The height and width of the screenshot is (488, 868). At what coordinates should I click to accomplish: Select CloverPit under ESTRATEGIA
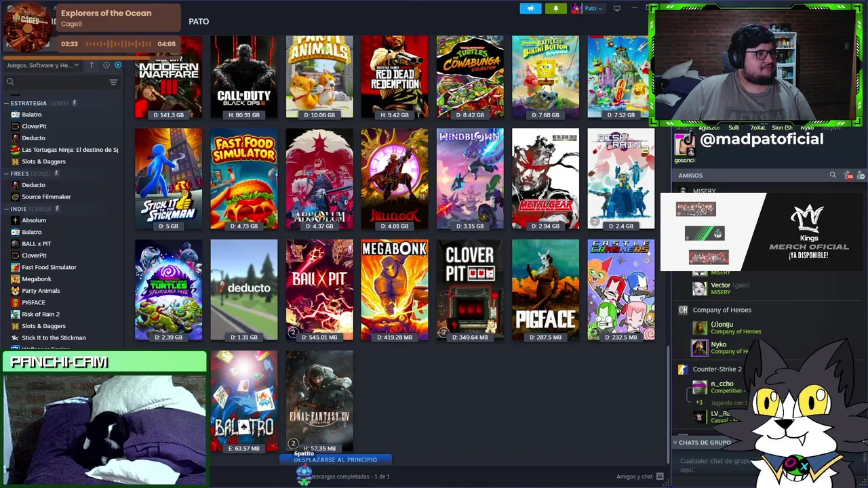[34, 126]
